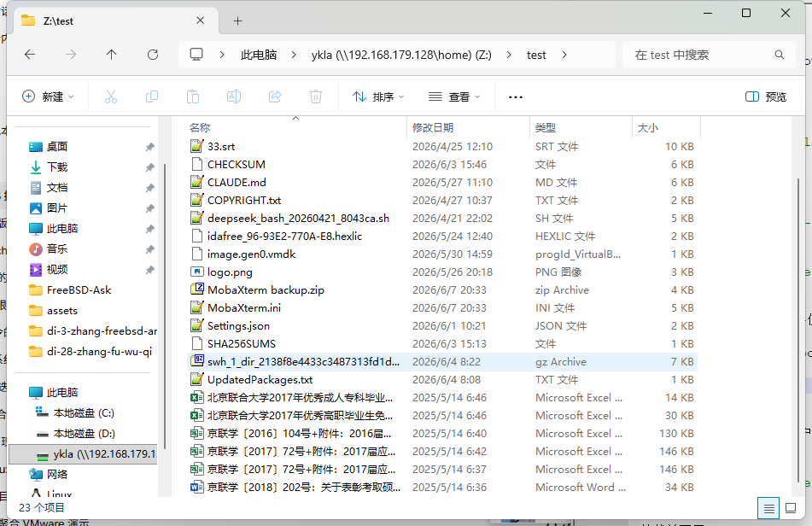Select 本地磁盘 (D:) in sidebar
Screen dimensions: 812x526
pyautogui.click(x=84, y=433)
